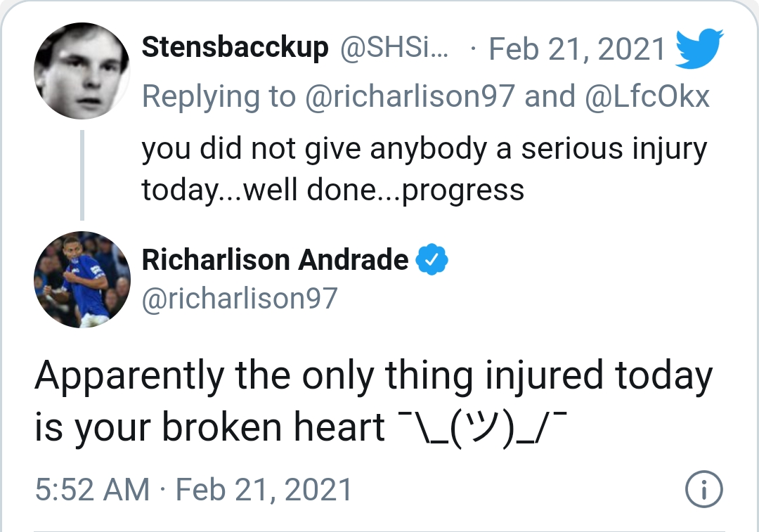Open the circled info icon
The width and height of the screenshot is (759, 532).
(703, 489)
